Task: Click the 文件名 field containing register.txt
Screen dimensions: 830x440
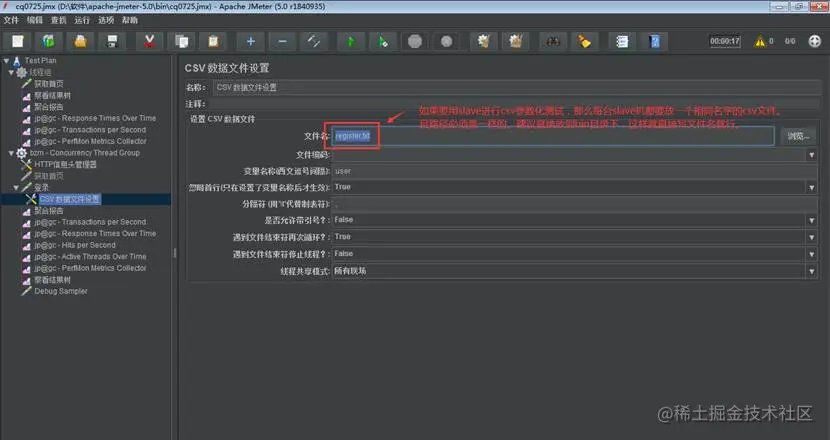Action: click(553, 136)
